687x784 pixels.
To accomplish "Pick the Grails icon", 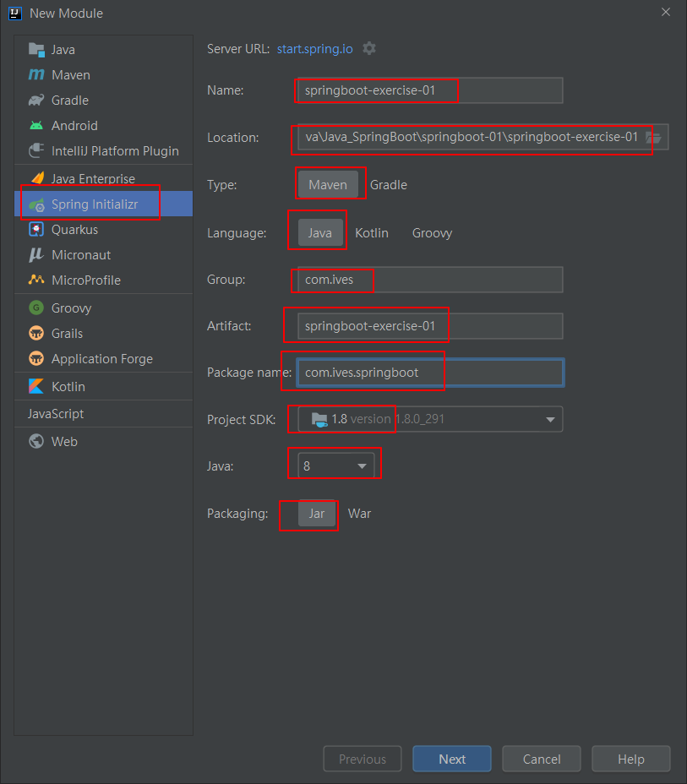I will [x=36, y=333].
